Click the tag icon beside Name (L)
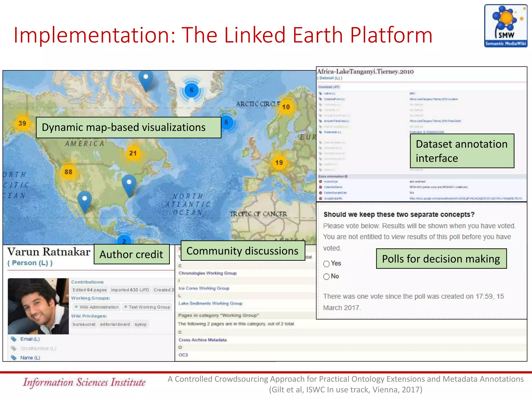The height and width of the screenshot is (399, 532). (x=14, y=358)
